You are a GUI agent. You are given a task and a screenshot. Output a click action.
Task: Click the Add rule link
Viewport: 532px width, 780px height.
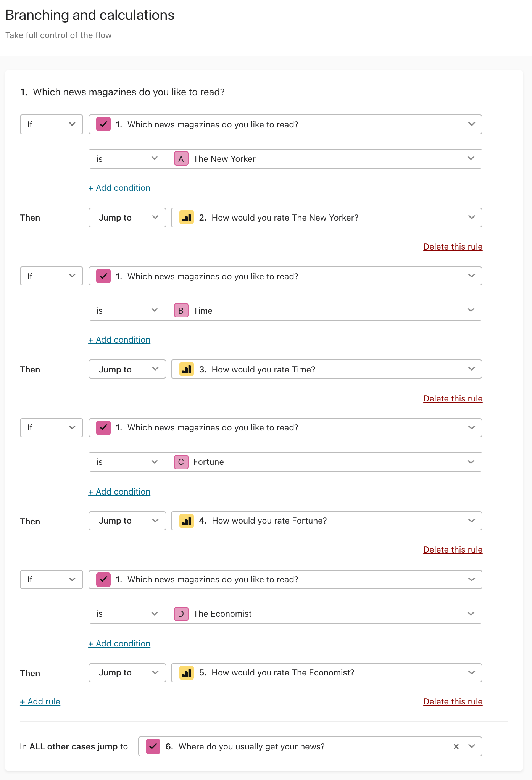(x=40, y=701)
